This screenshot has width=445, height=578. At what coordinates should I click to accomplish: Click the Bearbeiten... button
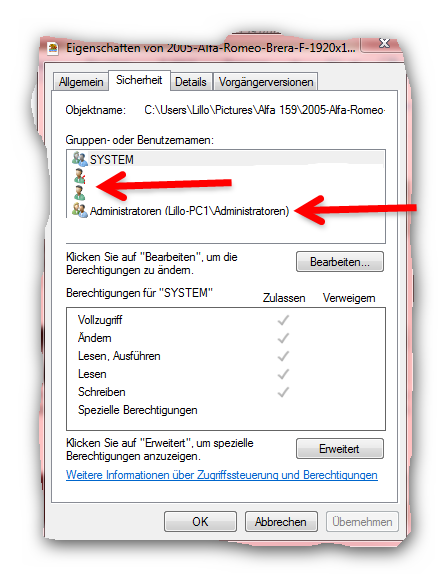click(x=340, y=262)
